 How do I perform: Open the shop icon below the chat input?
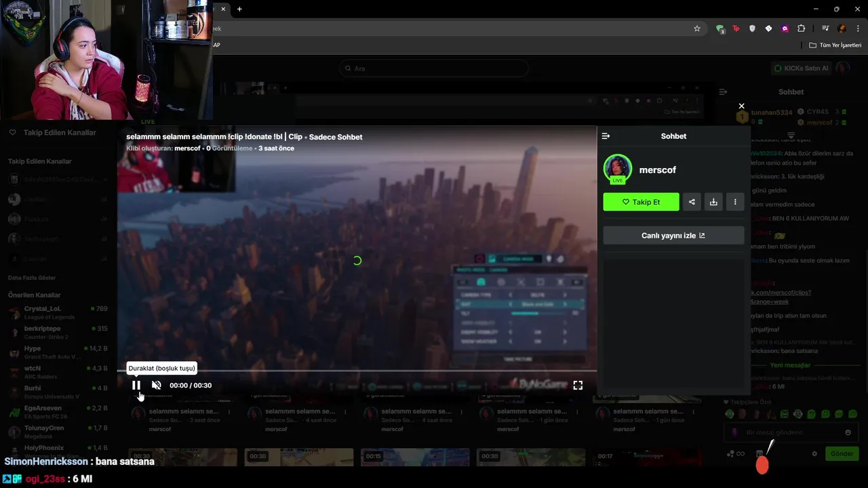(759, 453)
